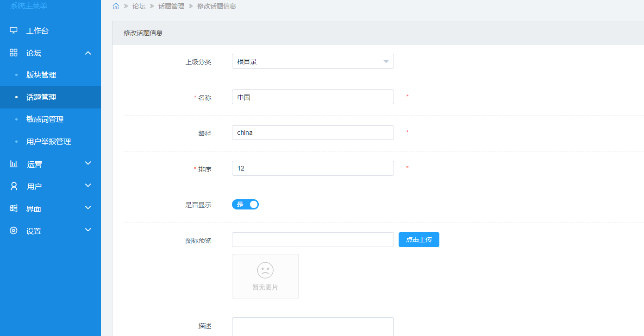This screenshot has height=336, width=644.
Task: Select 敏感词管理 menu item
Action: pos(45,120)
